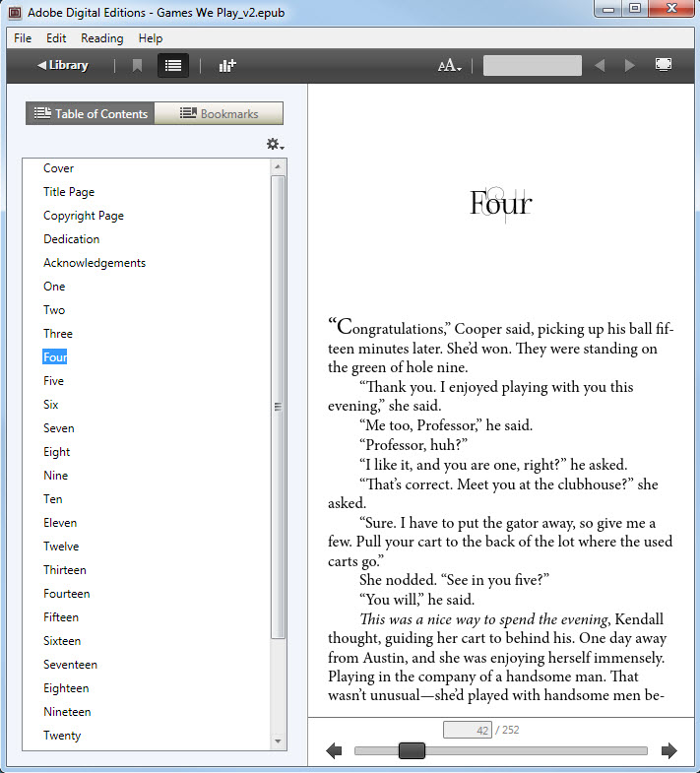Open the gear options dropdown in the panel
700x773 pixels.
click(275, 144)
